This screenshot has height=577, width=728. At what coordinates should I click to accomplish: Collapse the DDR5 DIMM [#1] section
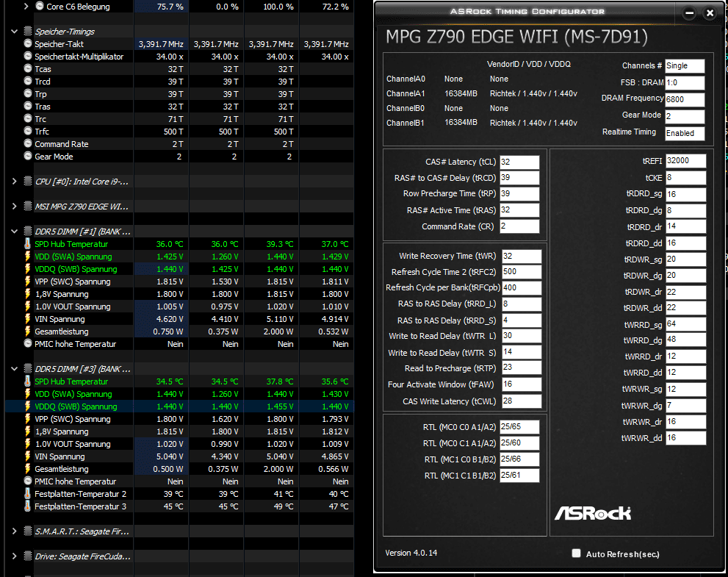(15, 232)
